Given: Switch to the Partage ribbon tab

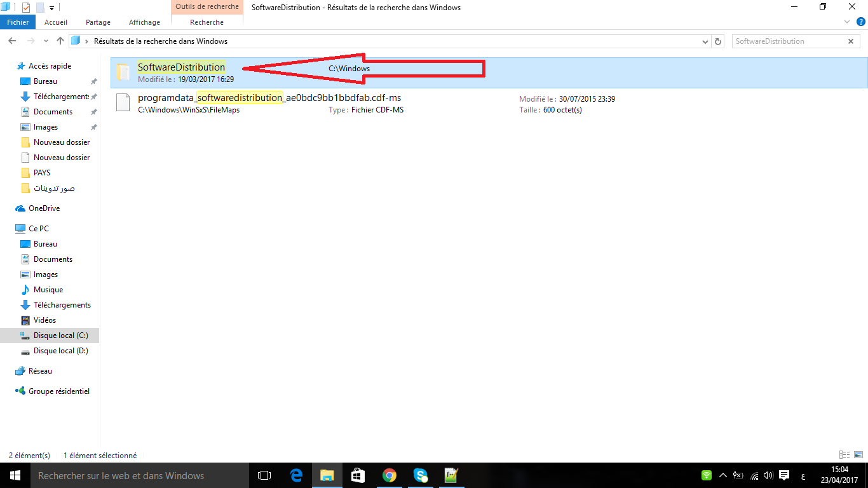Looking at the screenshot, I should (x=98, y=22).
